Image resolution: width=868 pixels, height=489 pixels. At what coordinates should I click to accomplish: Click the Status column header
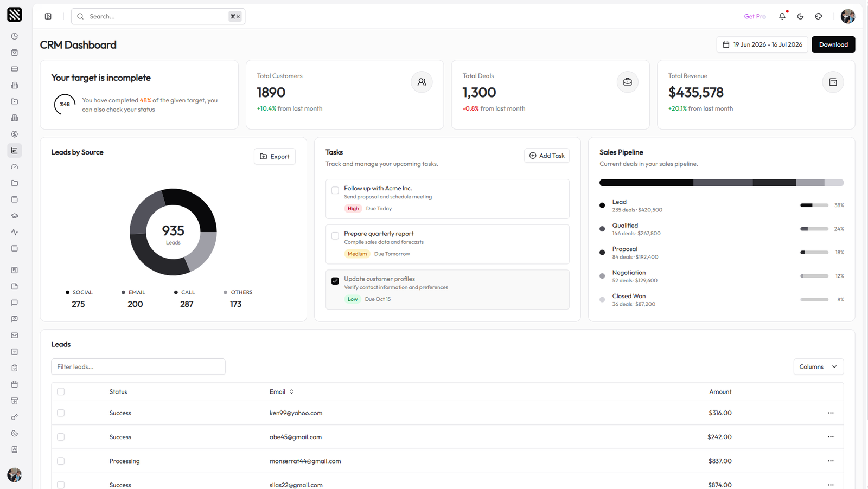coord(118,391)
